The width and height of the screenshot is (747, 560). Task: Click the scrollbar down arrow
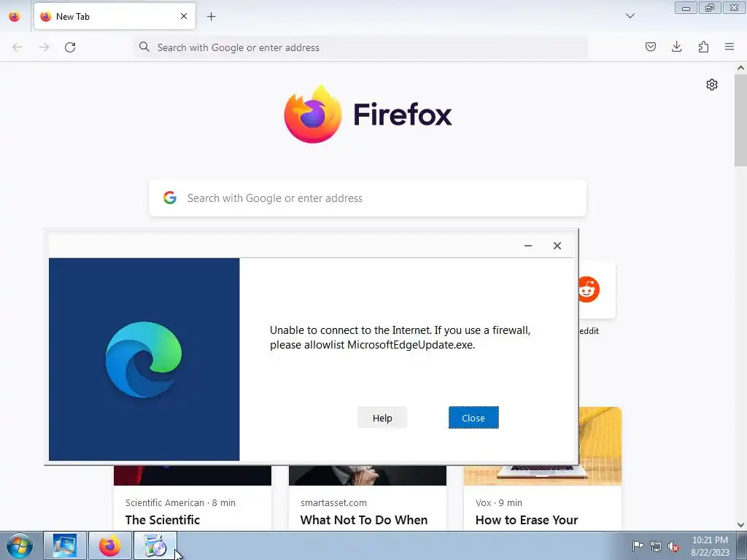coord(740,525)
